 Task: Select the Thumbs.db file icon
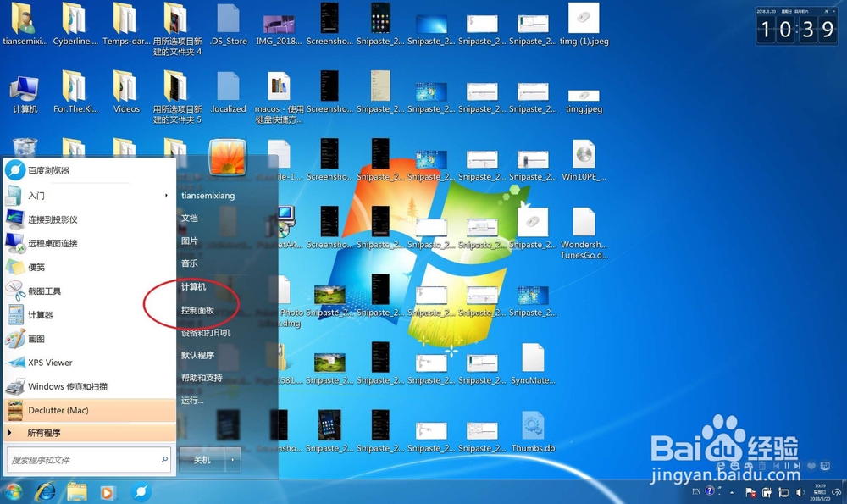pyautogui.click(x=533, y=432)
